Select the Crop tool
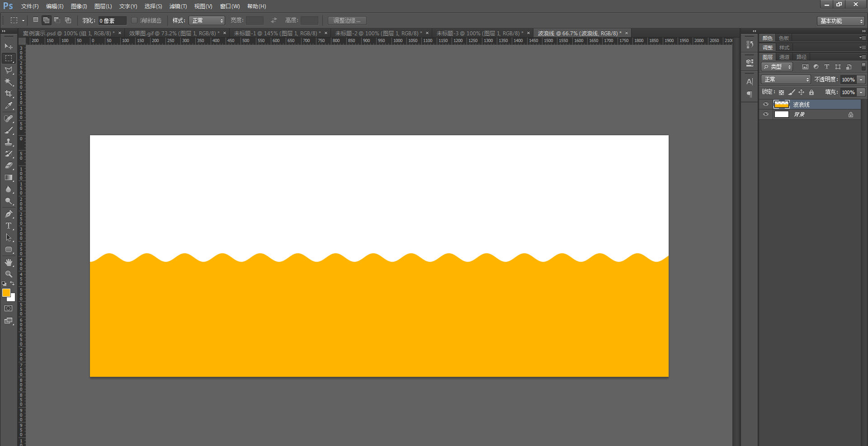 [x=9, y=94]
